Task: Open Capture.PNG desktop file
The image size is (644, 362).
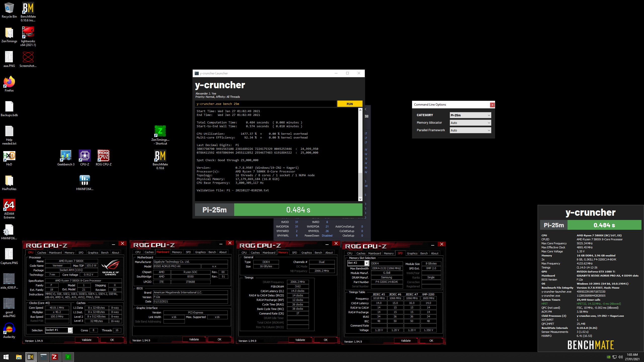Action: pos(9,257)
